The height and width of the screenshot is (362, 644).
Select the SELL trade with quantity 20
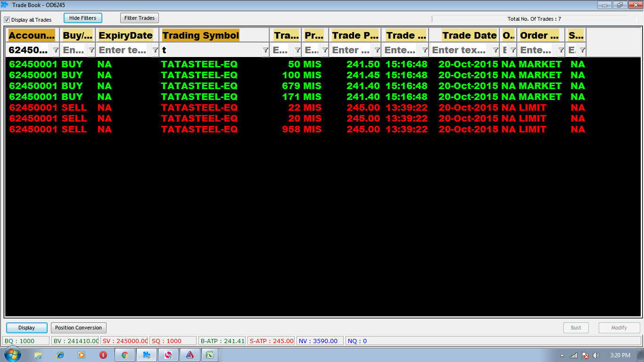(x=297, y=118)
